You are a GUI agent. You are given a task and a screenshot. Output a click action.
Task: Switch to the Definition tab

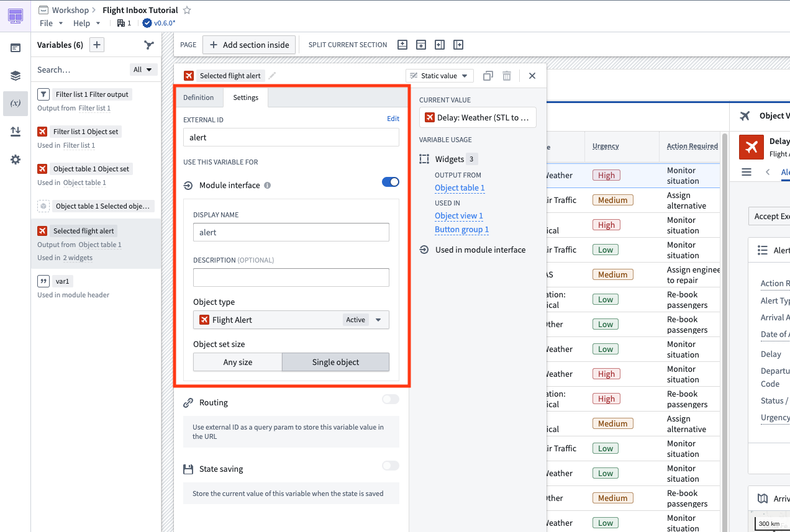click(198, 97)
